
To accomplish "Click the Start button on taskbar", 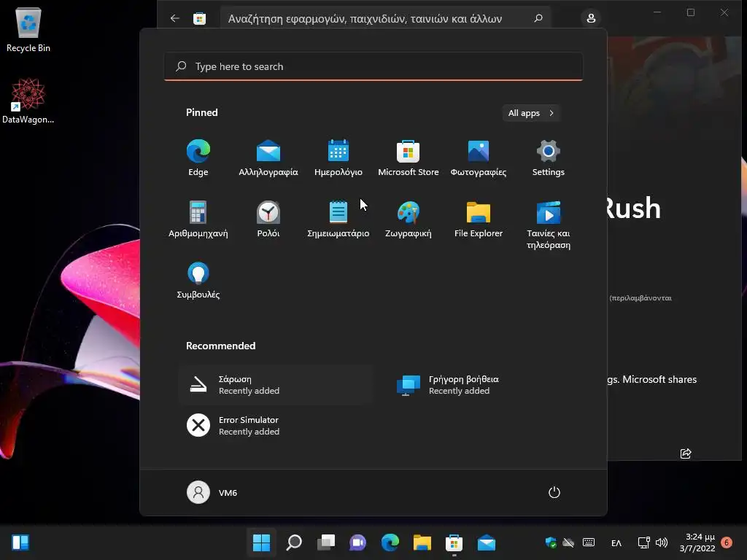I will pyautogui.click(x=262, y=542).
